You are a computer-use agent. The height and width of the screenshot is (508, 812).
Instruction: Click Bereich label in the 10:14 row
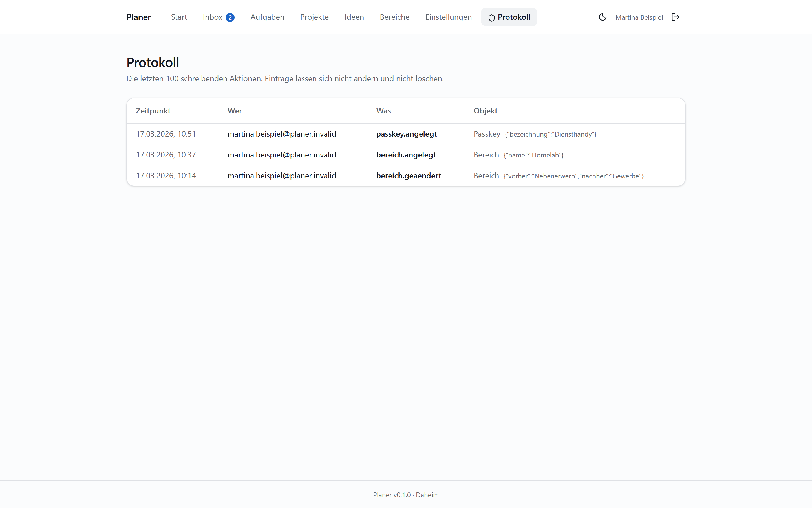tap(486, 175)
